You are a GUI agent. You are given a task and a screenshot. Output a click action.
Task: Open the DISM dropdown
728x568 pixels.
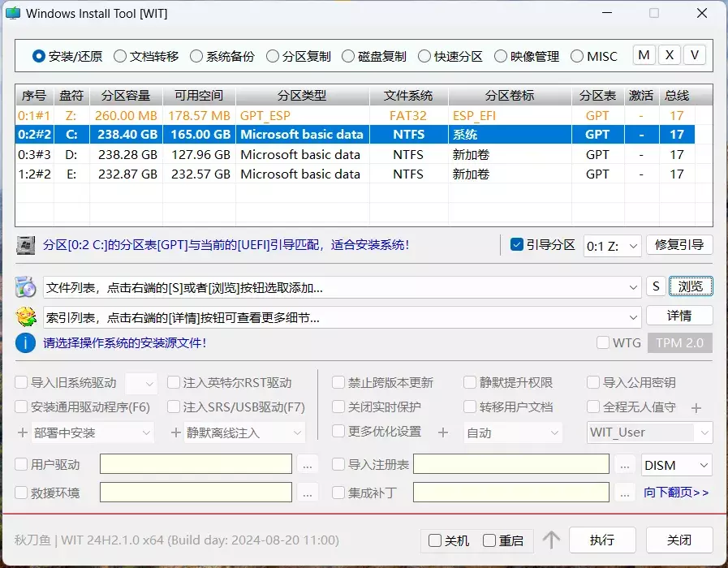[677, 464]
